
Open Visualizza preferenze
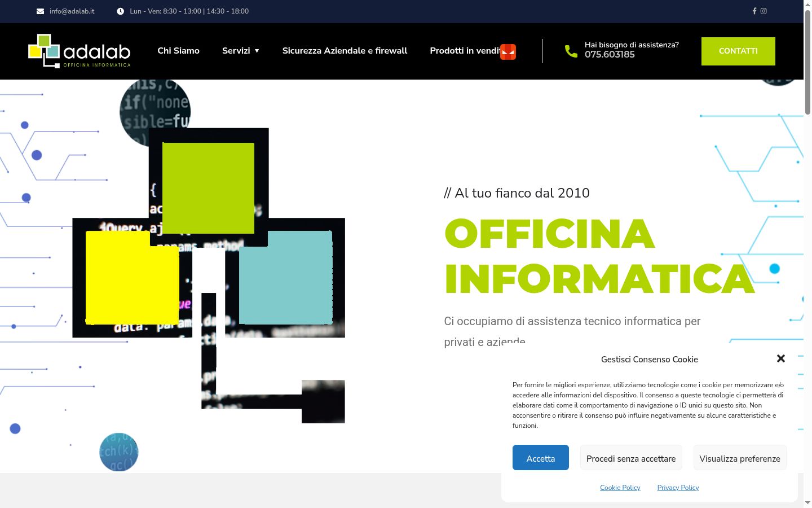pos(740,458)
